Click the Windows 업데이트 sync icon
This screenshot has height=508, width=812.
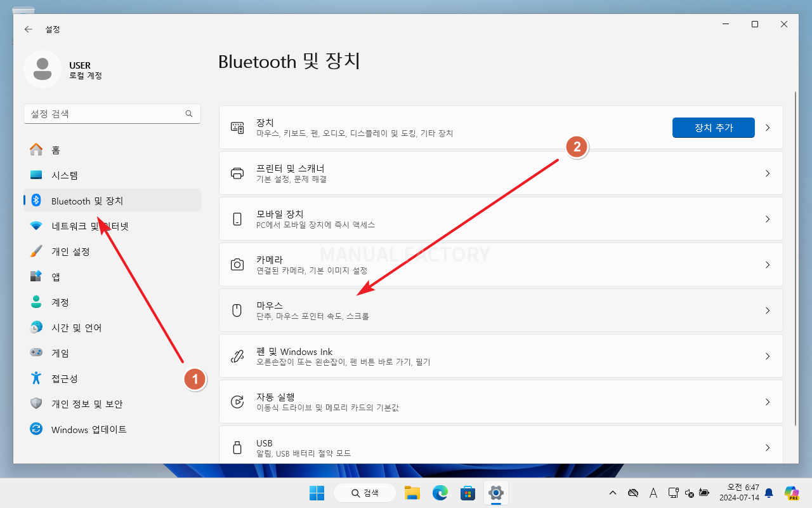pos(36,429)
